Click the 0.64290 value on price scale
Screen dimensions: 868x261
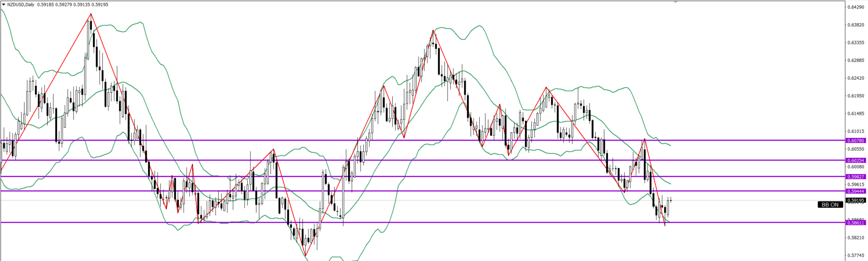click(x=855, y=7)
